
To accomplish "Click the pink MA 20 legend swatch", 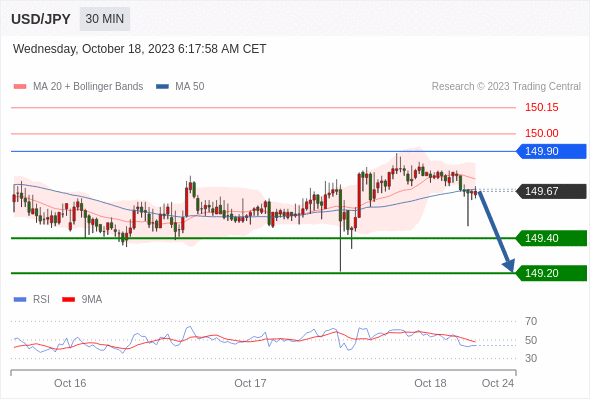I will coord(20,87).
